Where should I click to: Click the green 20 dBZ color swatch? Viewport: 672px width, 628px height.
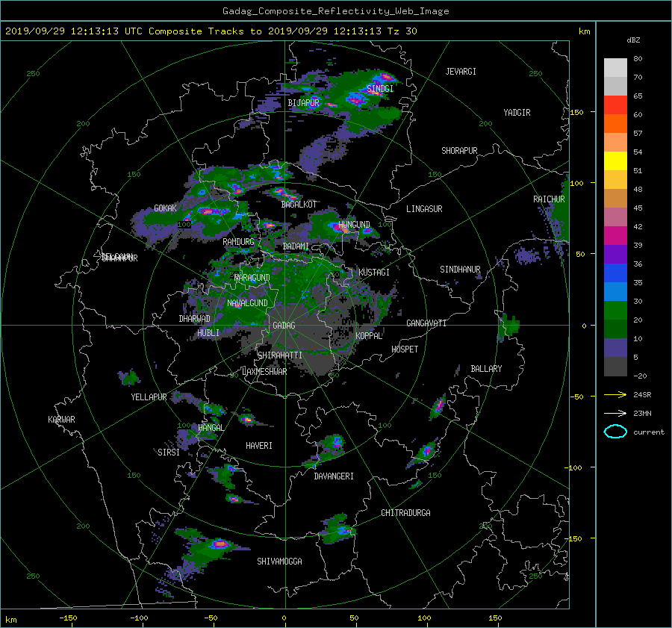point(615,311)
